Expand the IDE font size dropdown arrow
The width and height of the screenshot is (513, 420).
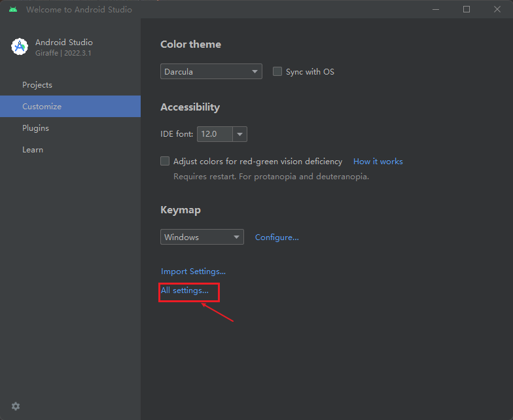pos(240,134)
